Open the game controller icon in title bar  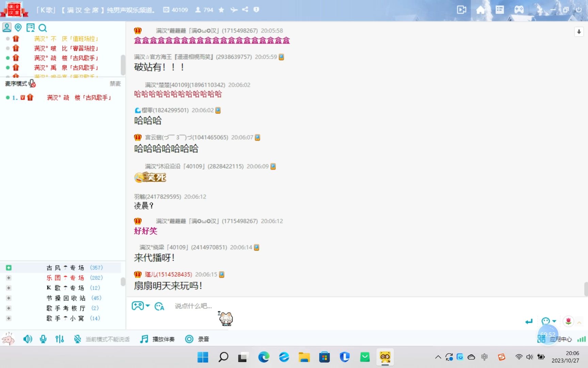point(519,10)
